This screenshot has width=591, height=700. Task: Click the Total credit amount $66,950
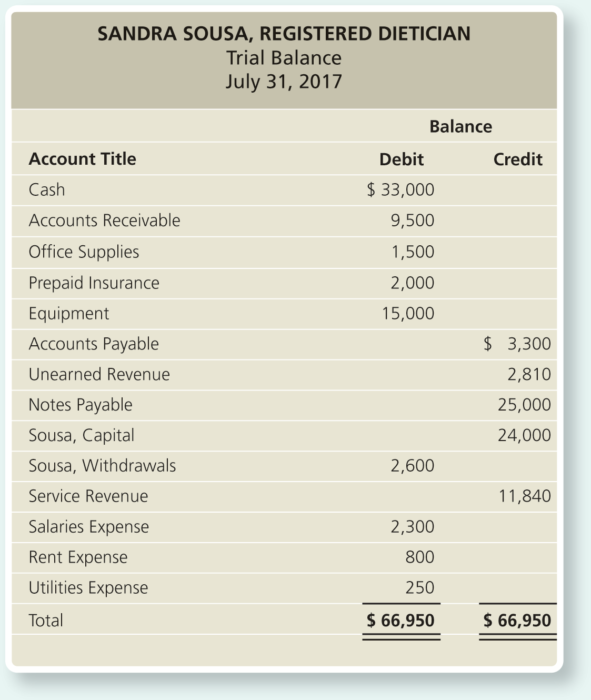tap(517, 620)
